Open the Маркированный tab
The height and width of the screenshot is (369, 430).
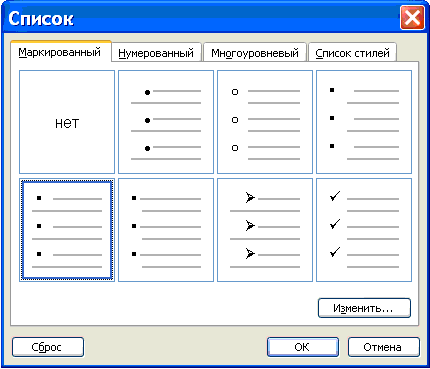point(61,52)
